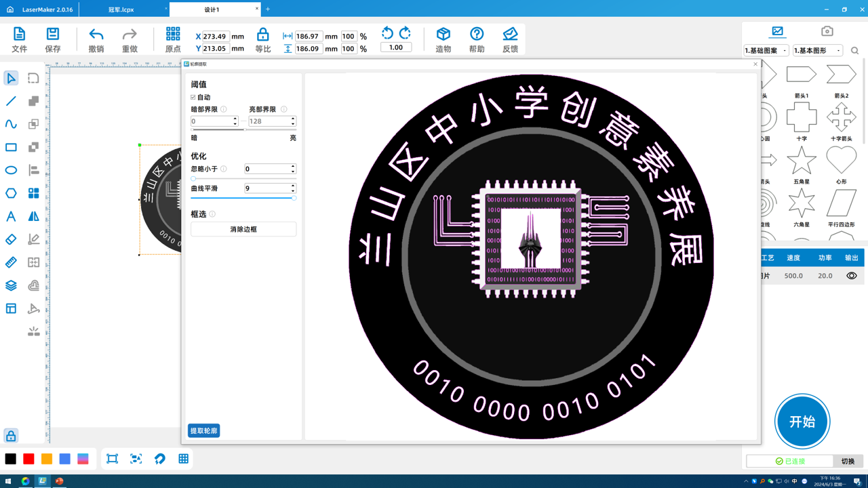Select the ellipse drawing tool

tap(11, 170)
